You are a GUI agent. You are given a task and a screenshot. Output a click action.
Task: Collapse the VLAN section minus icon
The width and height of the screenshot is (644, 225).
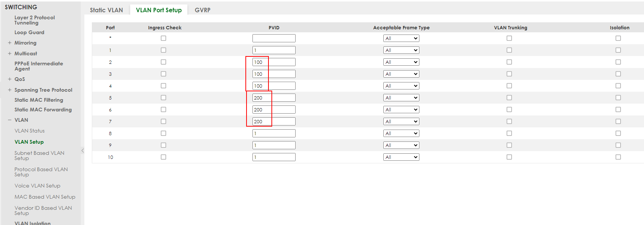[10, 120]
